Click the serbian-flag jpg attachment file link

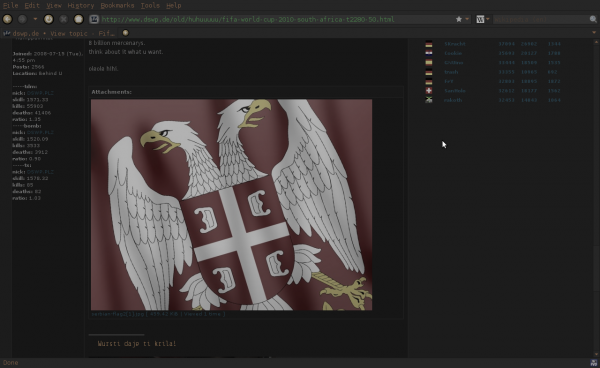pyautogui.click(x=158, y=314)
